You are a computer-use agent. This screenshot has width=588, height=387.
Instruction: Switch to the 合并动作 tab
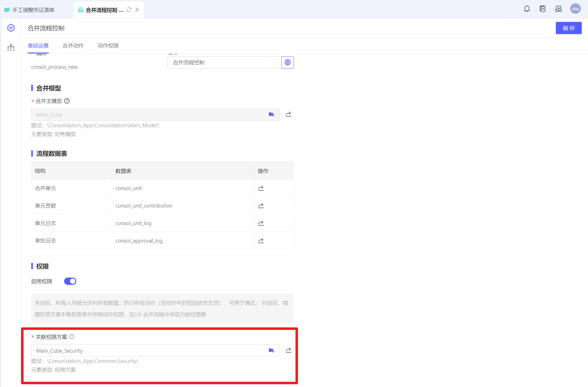tap(73, 46)
